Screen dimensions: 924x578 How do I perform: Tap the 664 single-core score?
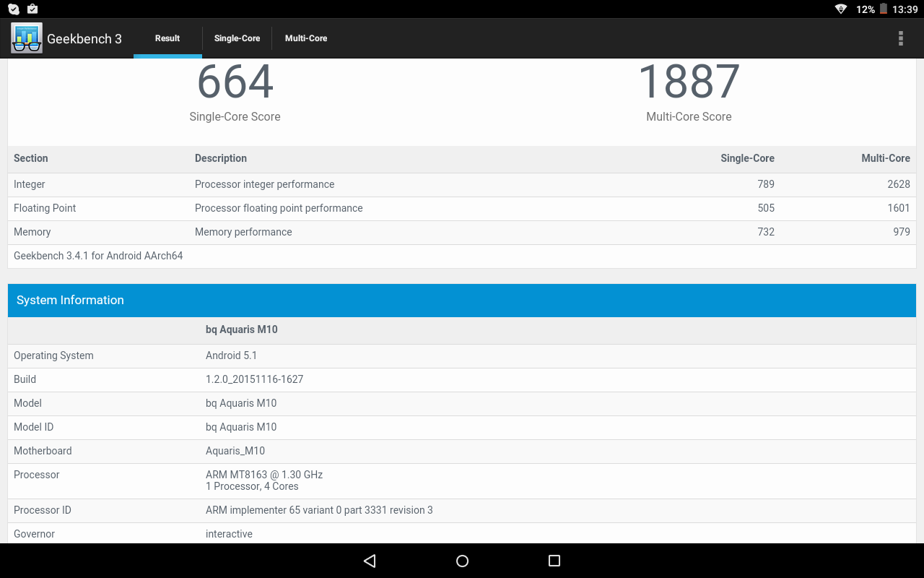[x=235, y=82]
